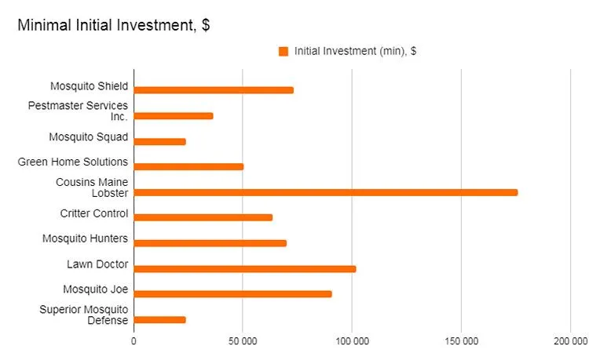589x364 pixels.
Task: Click the chart title "Minimal Initial Investment, $"
Action: (x=113, y=25)
